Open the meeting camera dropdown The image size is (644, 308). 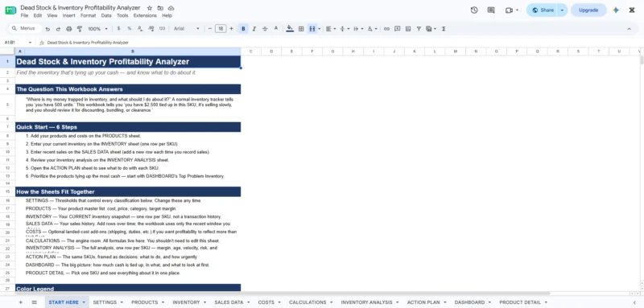pyautogui.click(x=517, y=10)
